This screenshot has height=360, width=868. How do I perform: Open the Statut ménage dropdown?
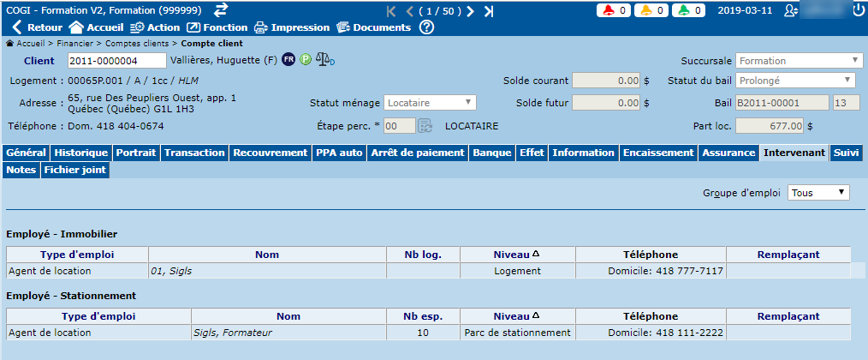[x=430, y=103]
